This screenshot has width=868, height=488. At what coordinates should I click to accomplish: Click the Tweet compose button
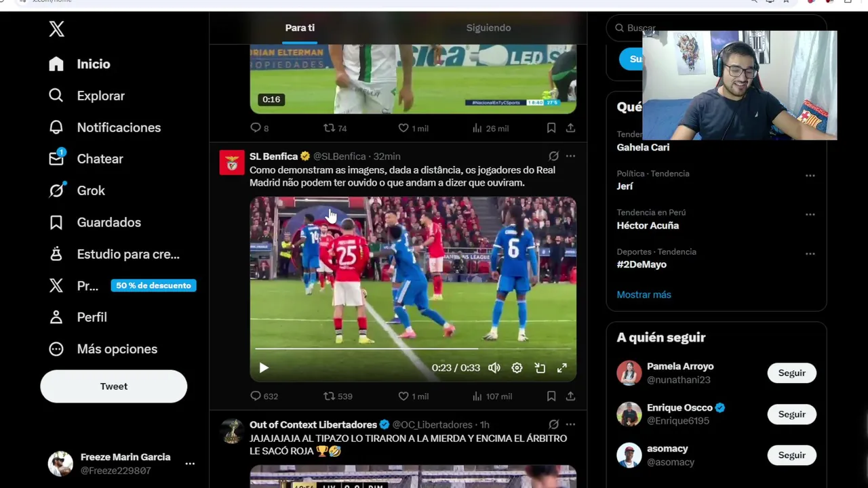[x=113, y=386]
